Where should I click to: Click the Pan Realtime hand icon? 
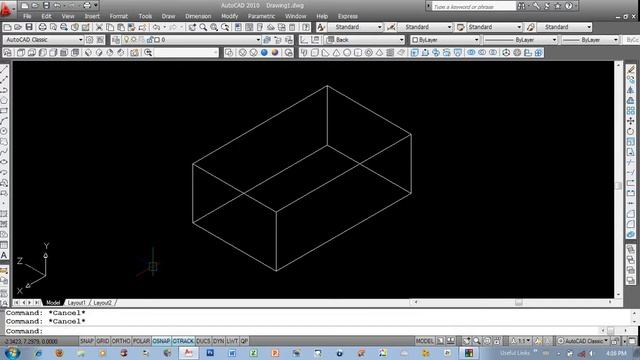point(192,27)
